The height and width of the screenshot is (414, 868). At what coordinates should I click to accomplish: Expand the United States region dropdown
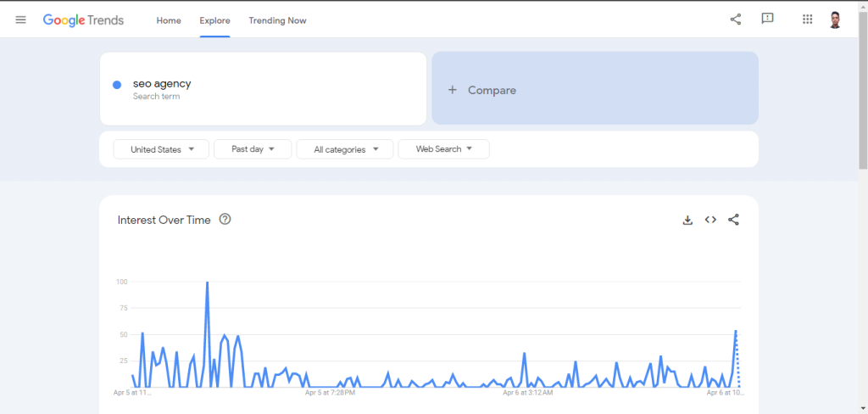(x=161, y=149)
